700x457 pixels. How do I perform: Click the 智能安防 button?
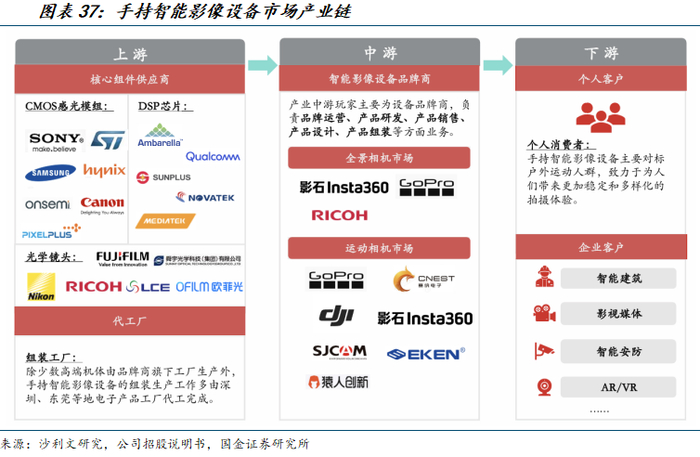(619, 351)
